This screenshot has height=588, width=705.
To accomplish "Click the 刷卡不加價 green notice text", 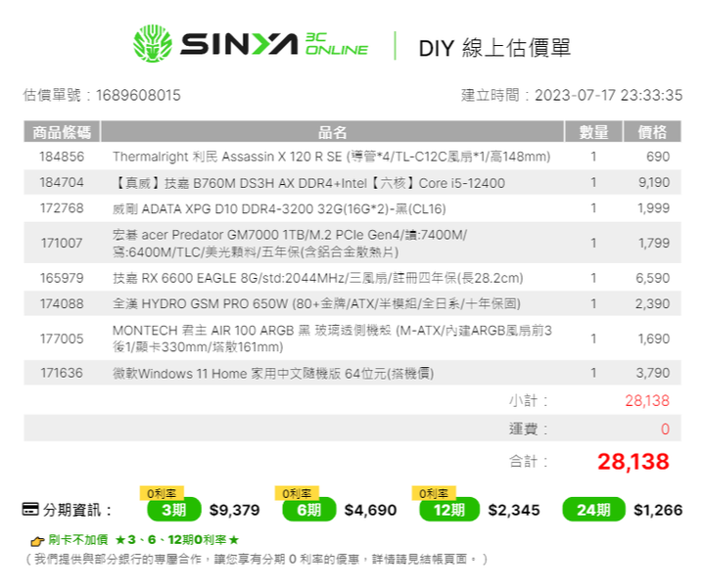I will coord(143,540).
